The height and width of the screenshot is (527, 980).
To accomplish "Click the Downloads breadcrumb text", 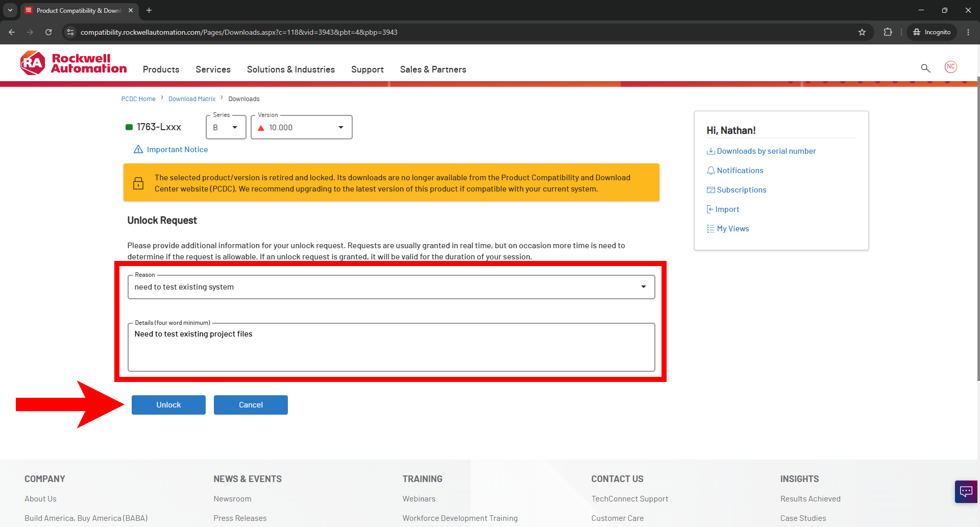I will point(243,99).
